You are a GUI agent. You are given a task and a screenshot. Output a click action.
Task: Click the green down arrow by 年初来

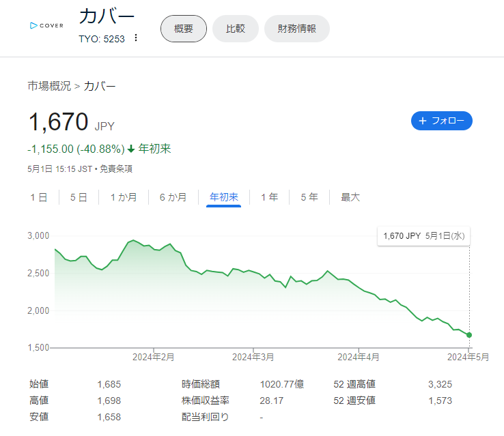click(x=131, y=149)
